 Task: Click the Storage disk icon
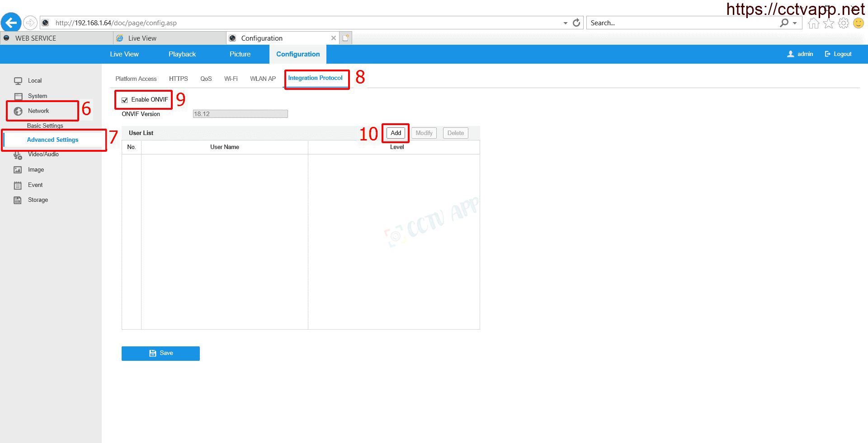(x=18, y=200)
